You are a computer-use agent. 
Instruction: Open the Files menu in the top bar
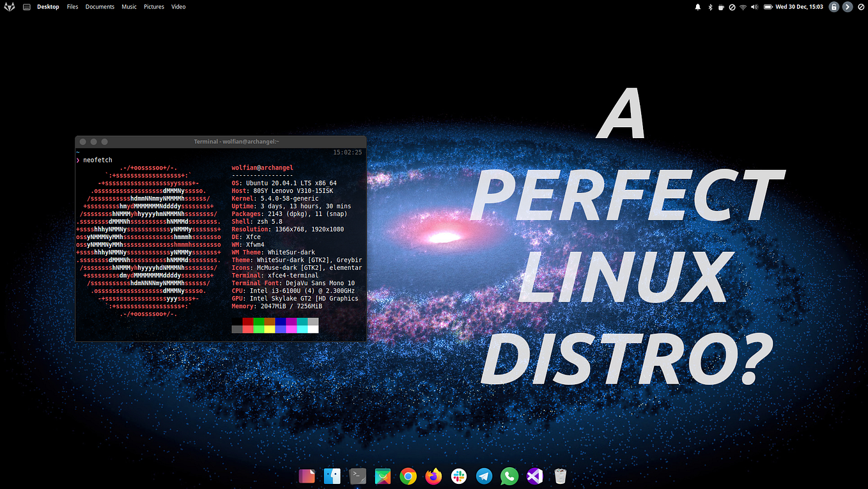point(72,6)
